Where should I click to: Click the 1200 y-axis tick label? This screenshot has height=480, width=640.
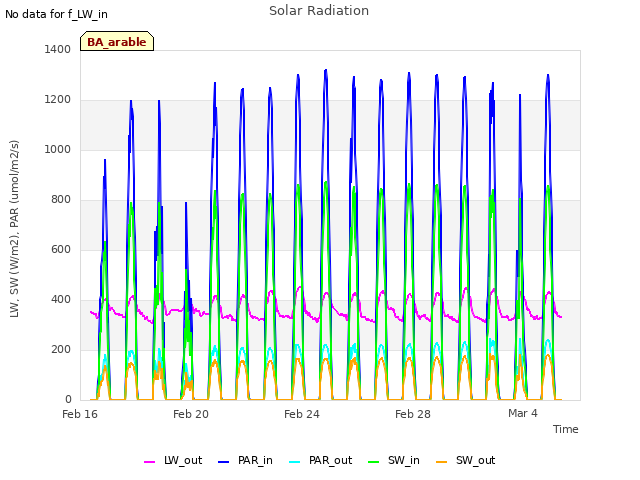(x=58, y=100)
